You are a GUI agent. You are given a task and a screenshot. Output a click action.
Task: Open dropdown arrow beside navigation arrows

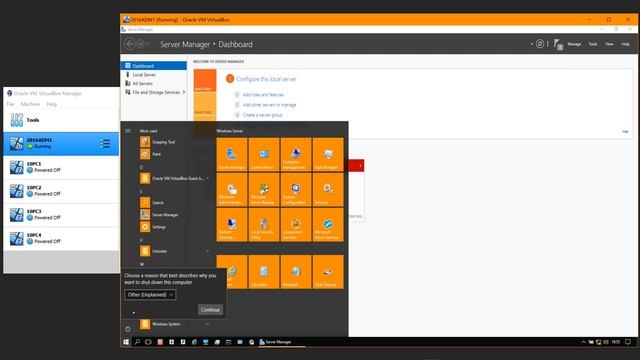click(147, 44)
